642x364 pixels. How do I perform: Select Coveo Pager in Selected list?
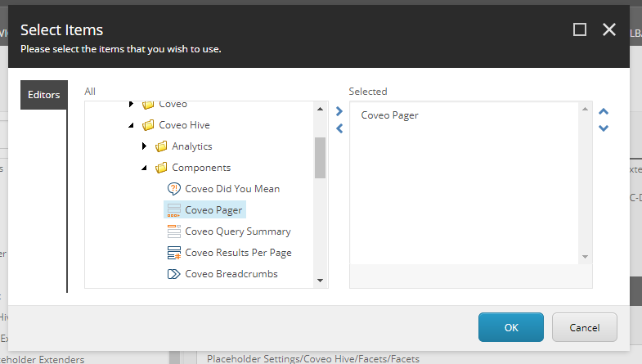(389, 115)
